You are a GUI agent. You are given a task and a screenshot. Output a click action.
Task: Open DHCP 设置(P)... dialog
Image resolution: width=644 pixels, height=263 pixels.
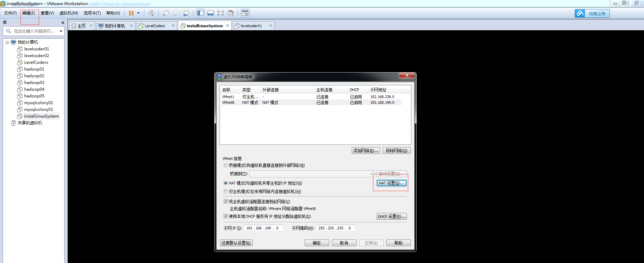tap(391, 216)
